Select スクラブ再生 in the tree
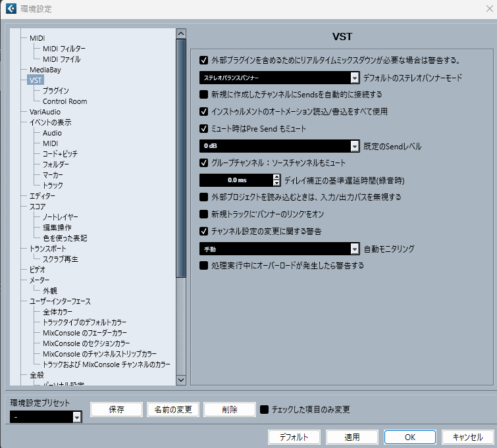This screenshot has height=448, width=497. coord(60,259)
